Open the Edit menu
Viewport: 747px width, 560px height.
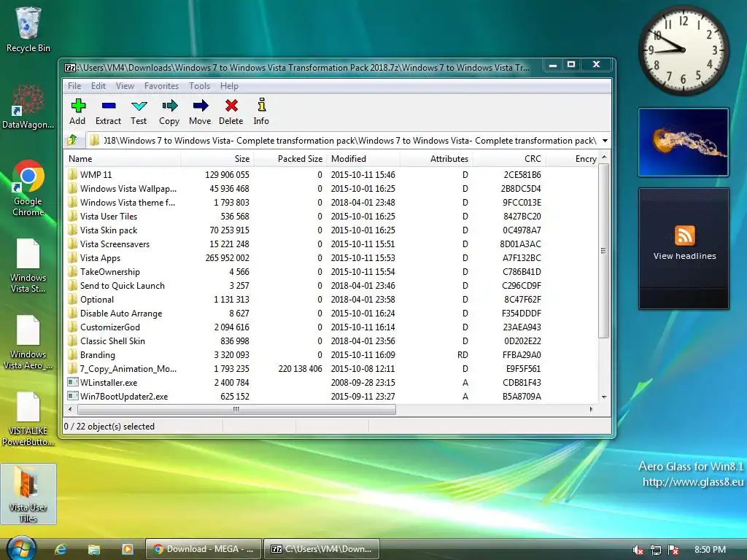pyautogui.click(x=98, y=86)
